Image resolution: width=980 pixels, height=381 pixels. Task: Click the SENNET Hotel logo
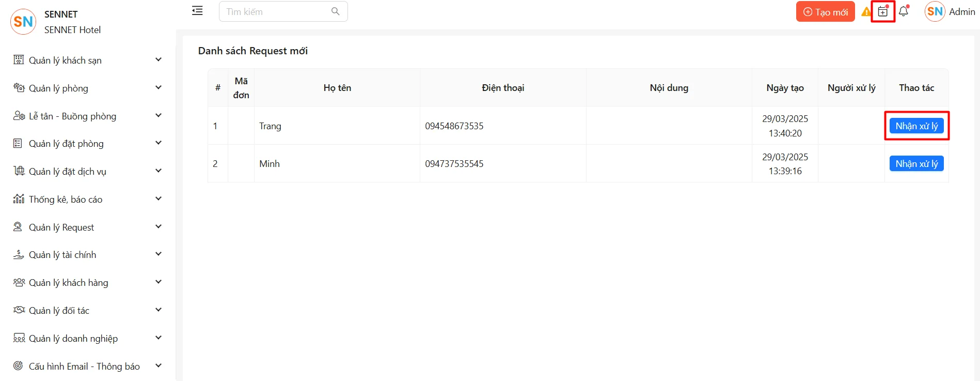(23, 22)
